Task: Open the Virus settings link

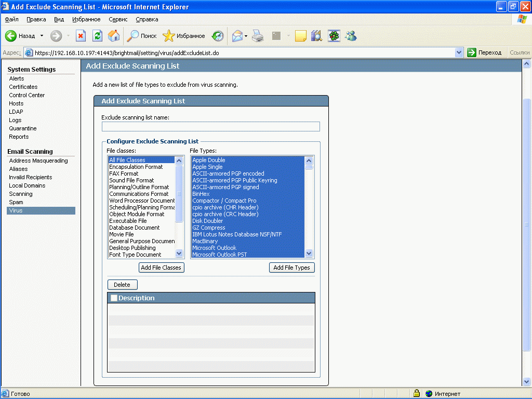Action: click(x=41, y=210)
